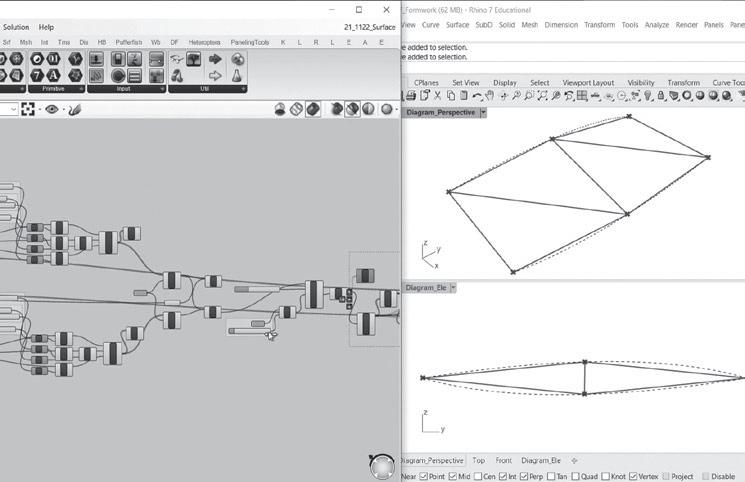Click the padlock lock icon in Rhino
Image resolution: width=745 pixels, height=482 pixels.
point(661,96)
